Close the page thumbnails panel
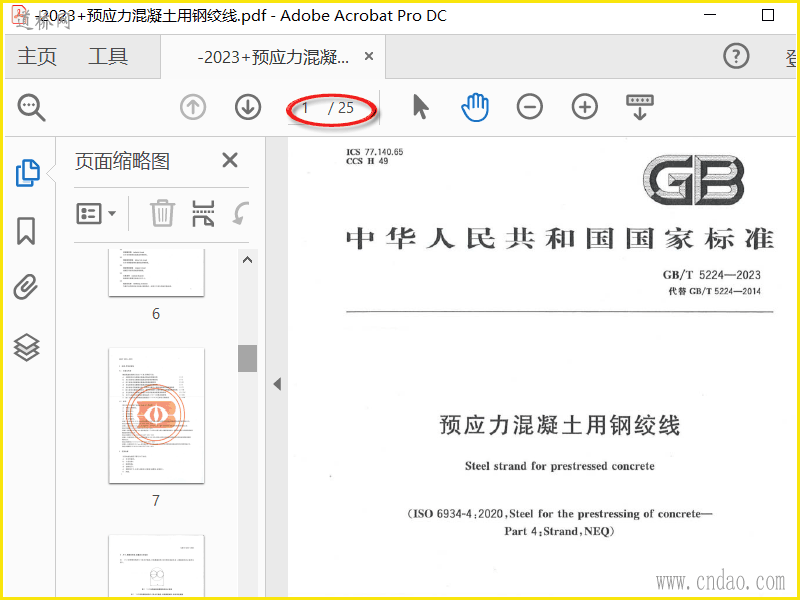The image size is (800, 600). (x=230, y=161)
